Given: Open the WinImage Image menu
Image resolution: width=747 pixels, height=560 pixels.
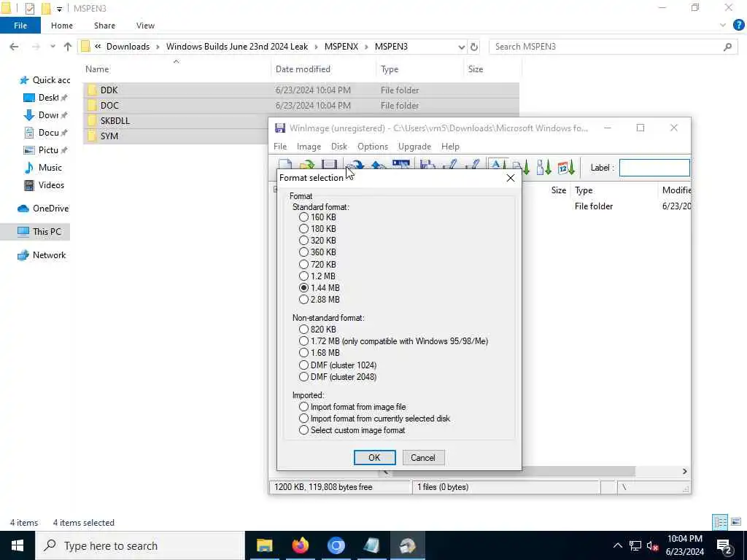Looking at the screenshot, I should click(309, 147).
